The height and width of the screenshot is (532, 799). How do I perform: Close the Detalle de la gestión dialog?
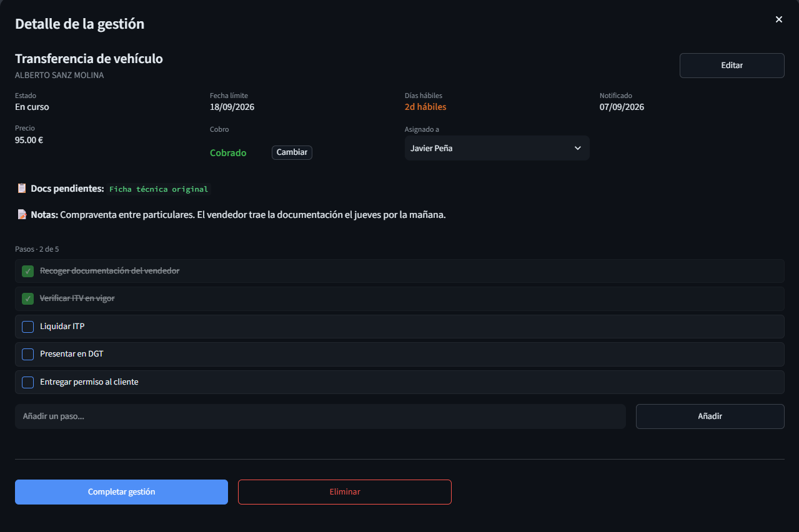[x=779, y=19]
